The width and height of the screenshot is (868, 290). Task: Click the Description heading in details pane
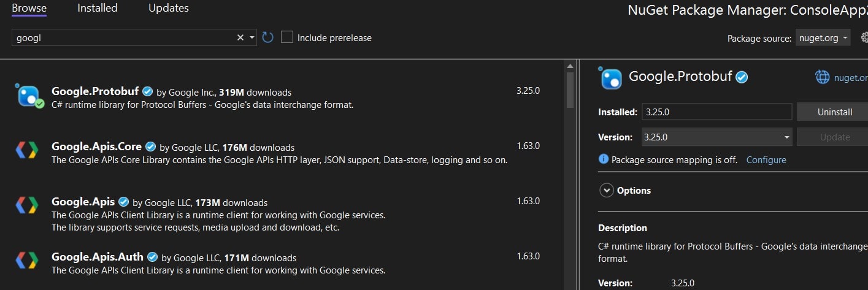coord(623,228)
